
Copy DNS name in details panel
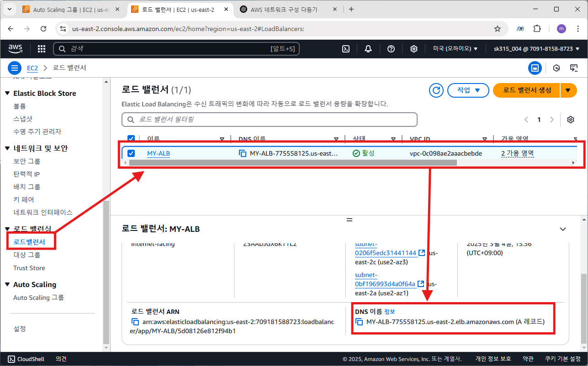pyautogui.click(x=359, y=322)
